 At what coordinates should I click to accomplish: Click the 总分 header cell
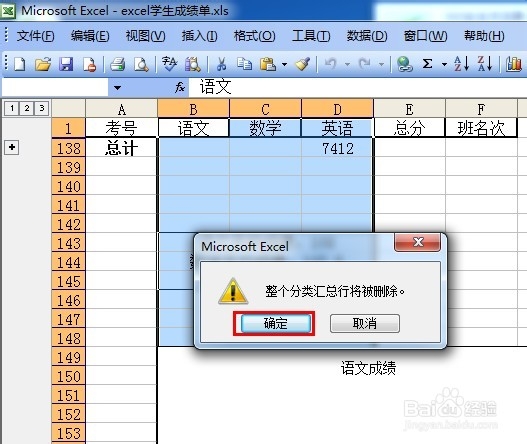click(409, 128)
